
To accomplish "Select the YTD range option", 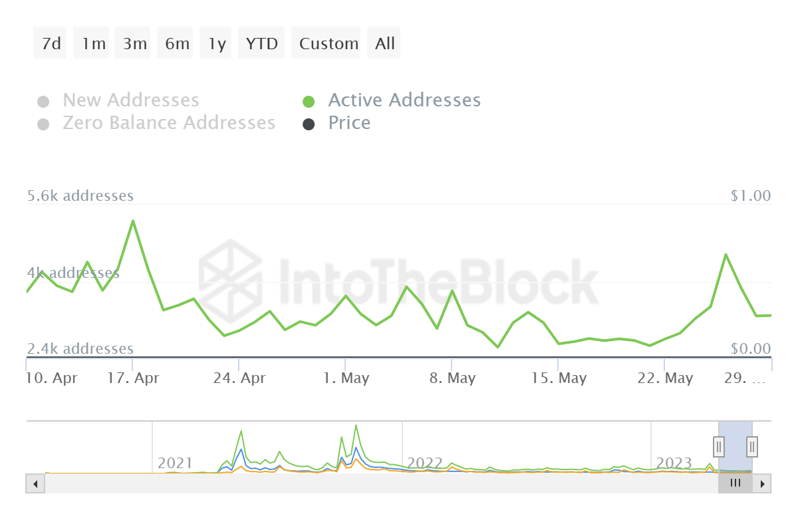I will click(261, 44).
